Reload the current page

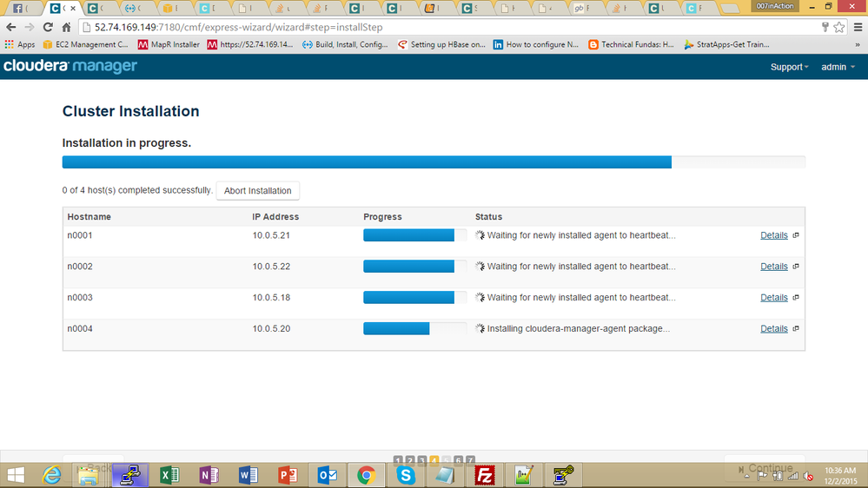point(48,27)
